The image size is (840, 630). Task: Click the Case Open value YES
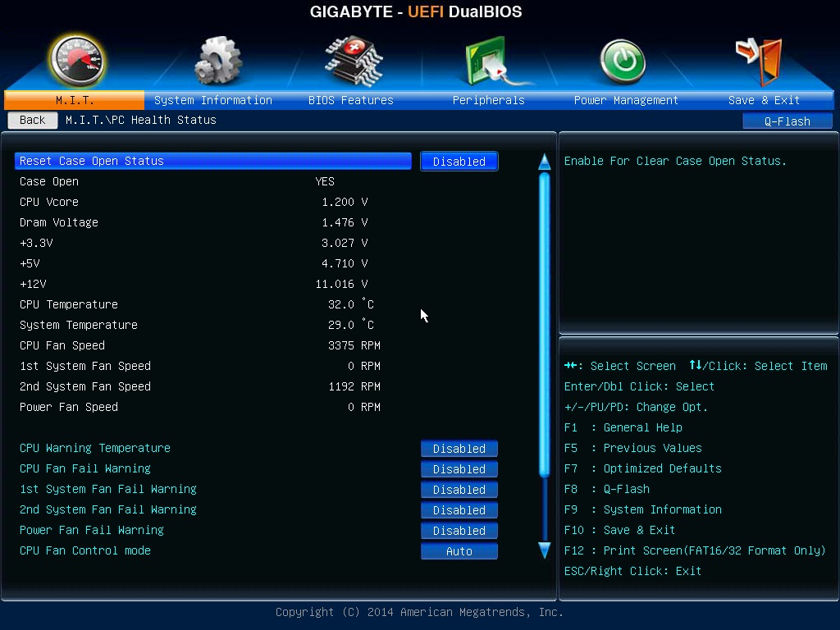point(325,181)
